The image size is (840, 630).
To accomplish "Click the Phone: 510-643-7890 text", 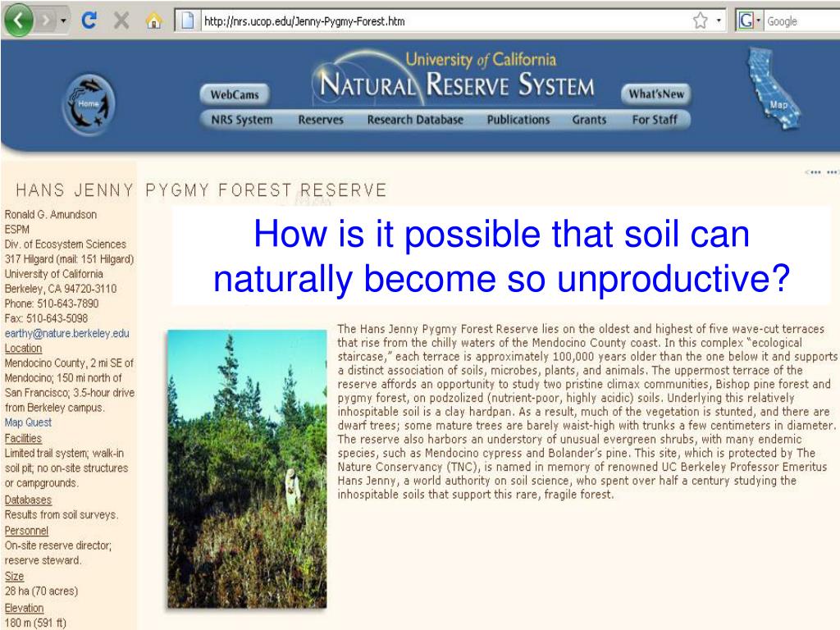I will (x=52, y=304).
